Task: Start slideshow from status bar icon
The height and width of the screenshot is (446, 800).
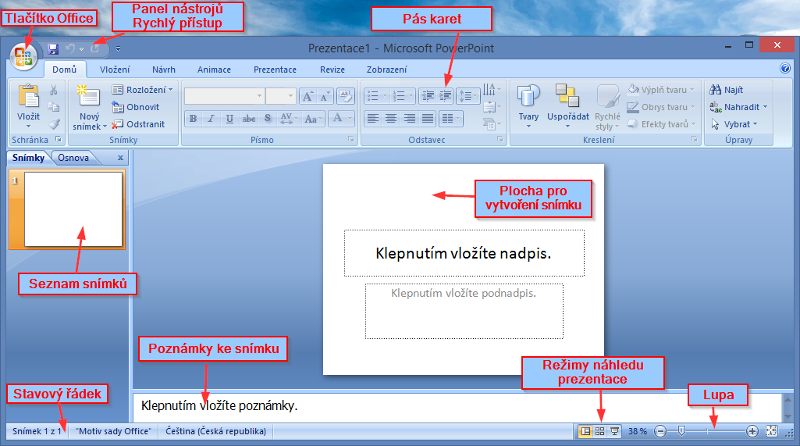Action: point(615,431)
